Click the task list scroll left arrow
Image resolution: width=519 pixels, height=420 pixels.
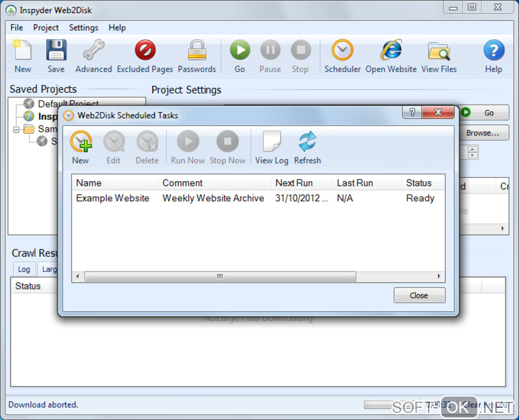[77, 276]
